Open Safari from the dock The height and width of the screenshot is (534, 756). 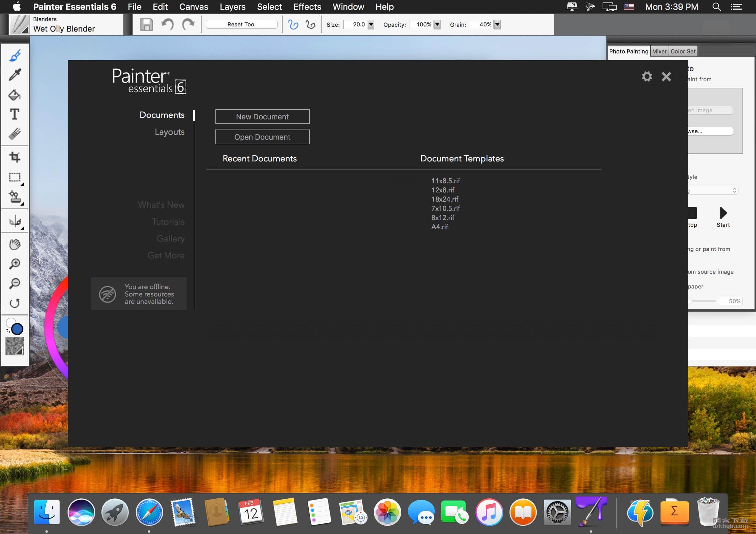pyautogui.click(x=149, y=512)
